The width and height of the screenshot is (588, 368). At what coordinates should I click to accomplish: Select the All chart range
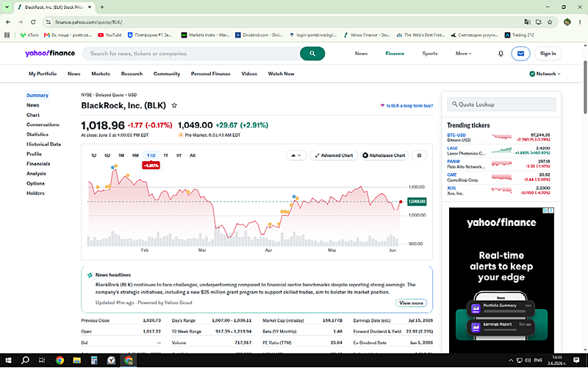click(193, 155)
